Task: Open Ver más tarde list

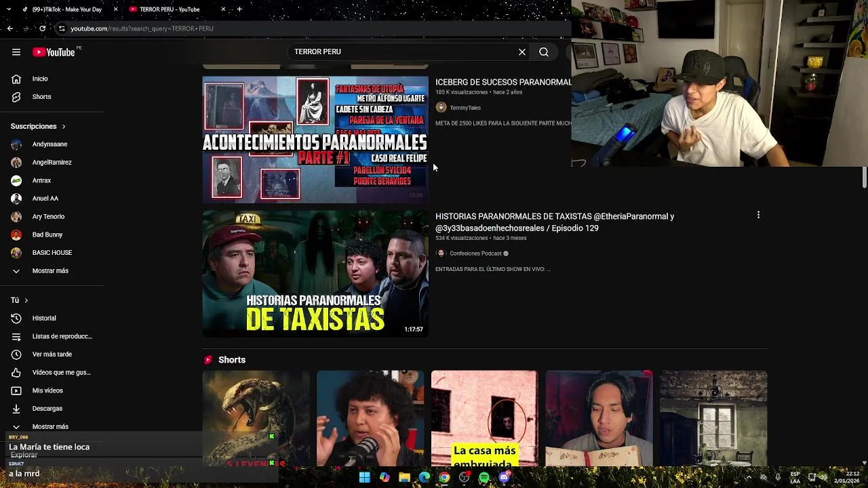Action: 52,354
